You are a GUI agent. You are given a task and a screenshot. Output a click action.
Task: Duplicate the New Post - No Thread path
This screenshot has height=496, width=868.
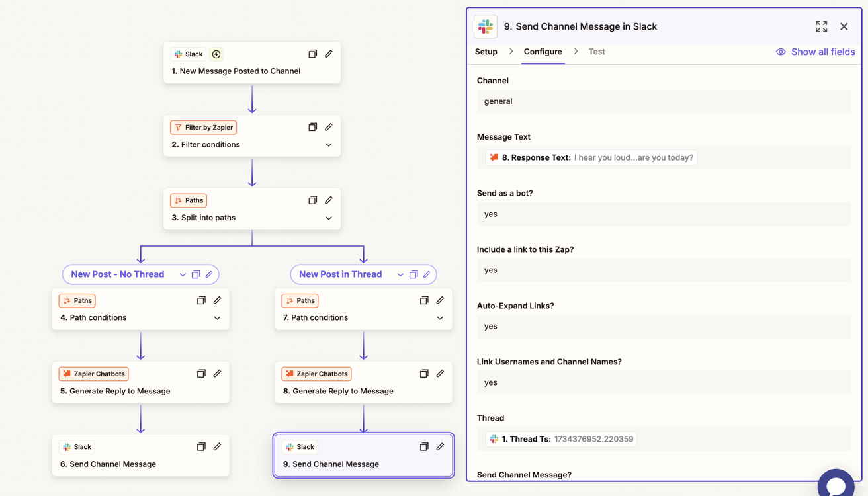coord(196,274)
